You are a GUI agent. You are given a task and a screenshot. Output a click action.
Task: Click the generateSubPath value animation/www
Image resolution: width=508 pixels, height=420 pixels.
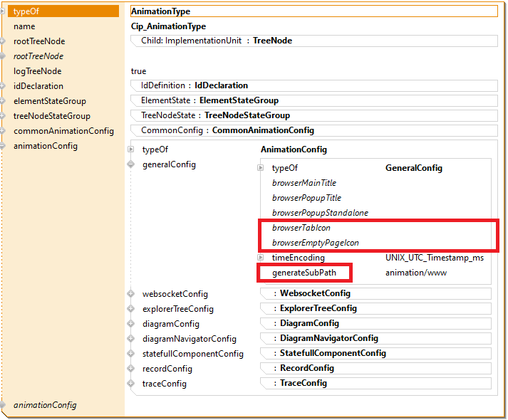point(415,273)
